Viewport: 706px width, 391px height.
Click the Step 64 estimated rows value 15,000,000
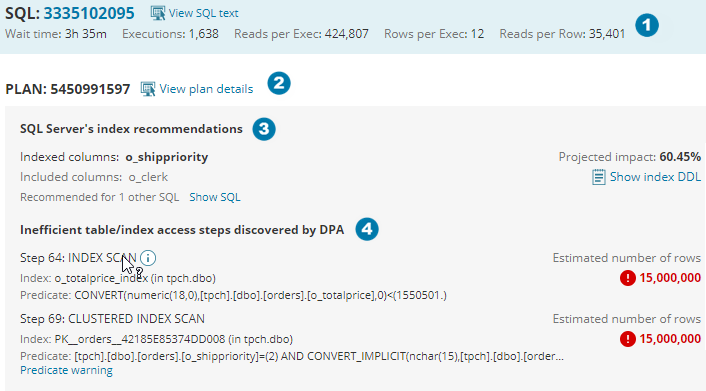pyautogui.click(x=670, y=278)
